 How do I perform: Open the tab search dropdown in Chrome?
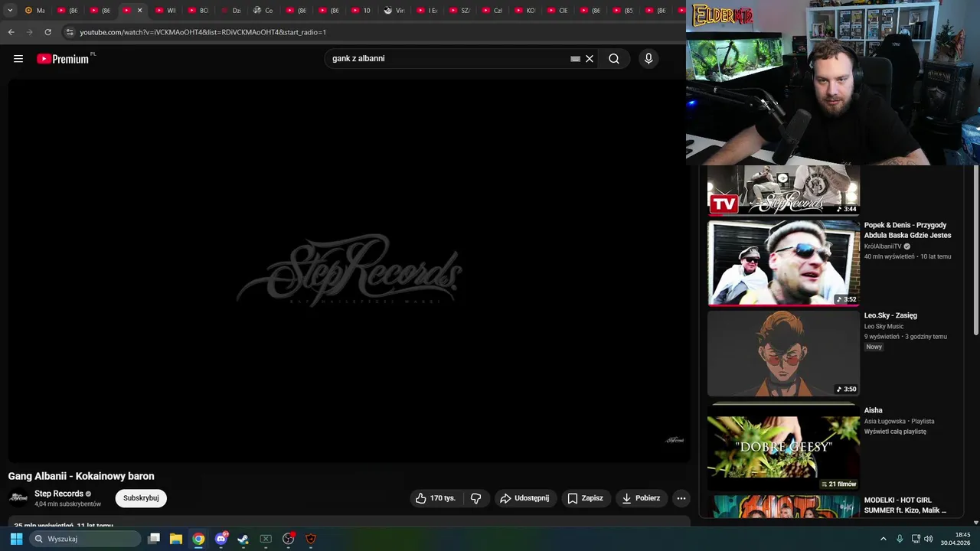point(10,11)
